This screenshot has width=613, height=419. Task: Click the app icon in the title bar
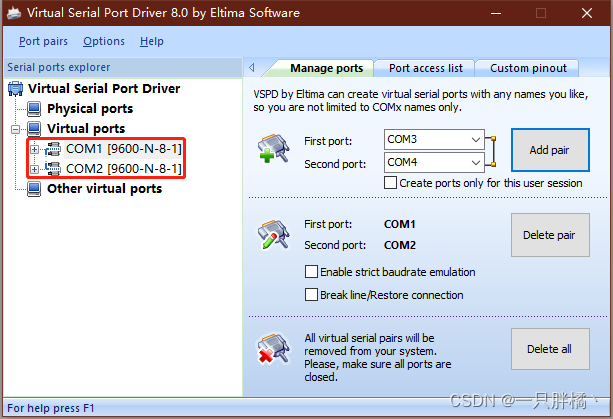14,13
